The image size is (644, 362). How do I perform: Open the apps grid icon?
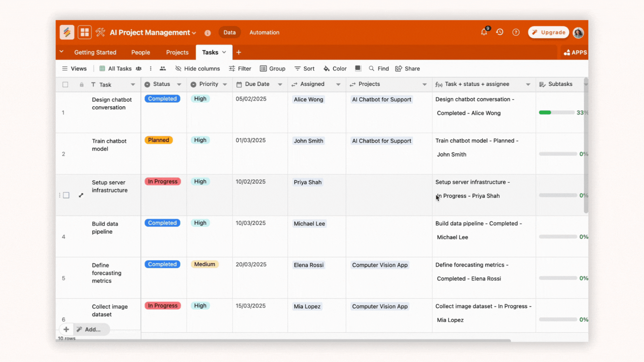pos(84,33)
